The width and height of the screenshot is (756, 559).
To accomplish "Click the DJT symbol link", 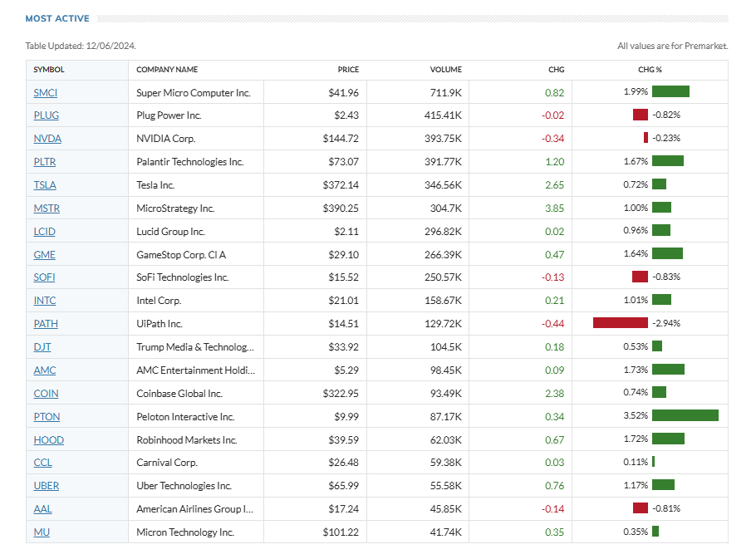I will tap(42, 347).
